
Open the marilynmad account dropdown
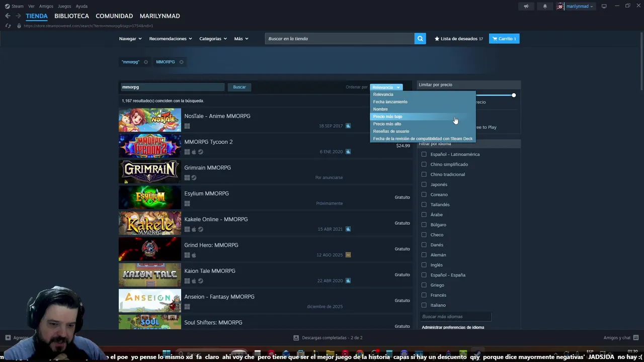click(x=580, y=6)
